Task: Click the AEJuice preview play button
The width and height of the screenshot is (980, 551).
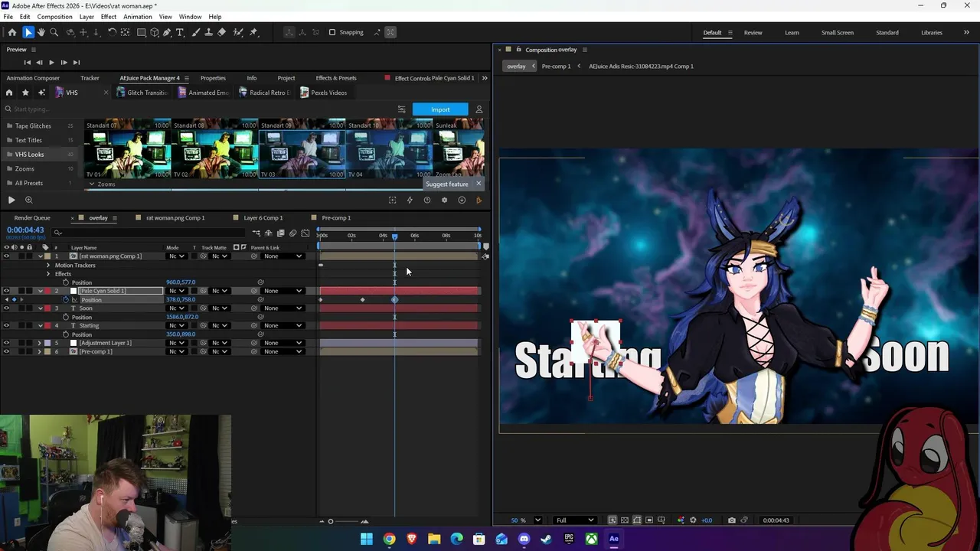Action: point(11,200)
